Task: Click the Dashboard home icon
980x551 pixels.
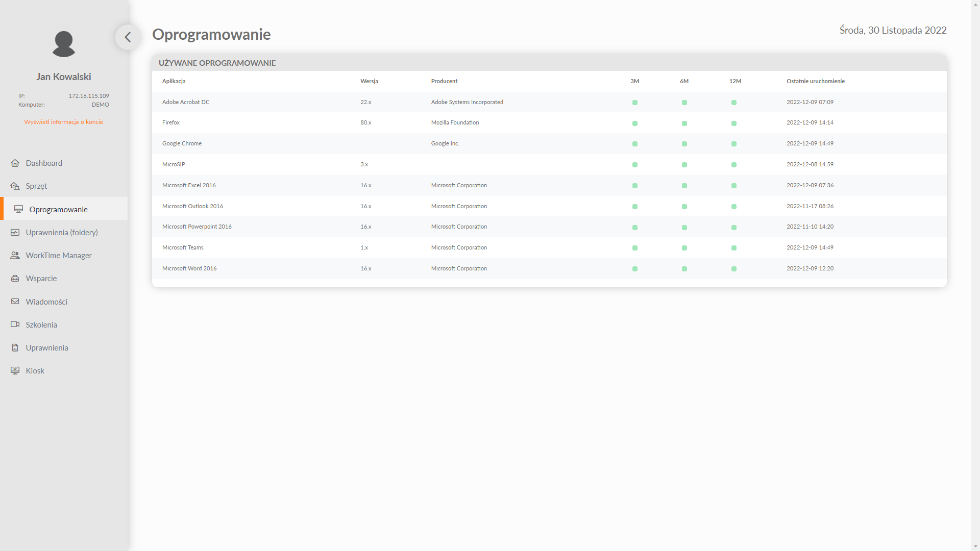Action: pyautogui.click(x=15, y=163)
